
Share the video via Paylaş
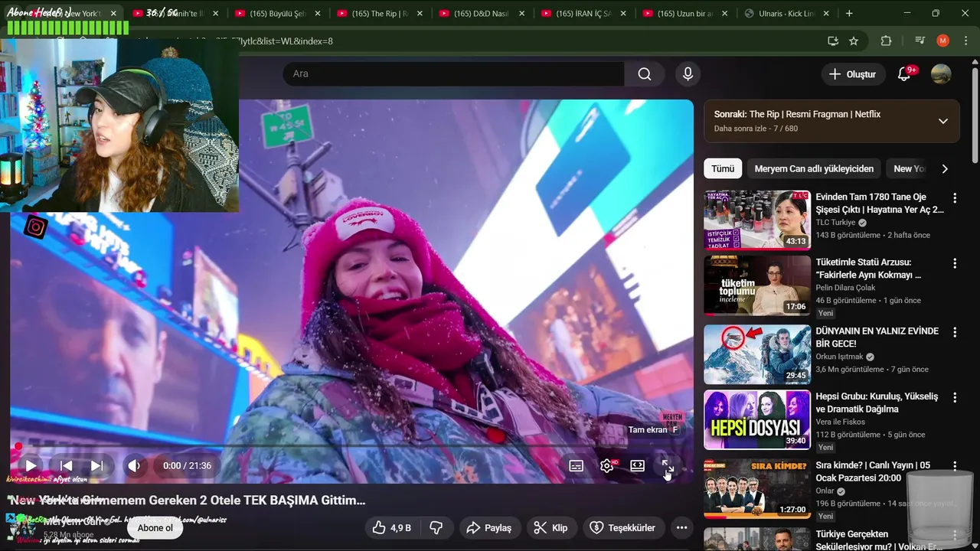tap(489, 528)
